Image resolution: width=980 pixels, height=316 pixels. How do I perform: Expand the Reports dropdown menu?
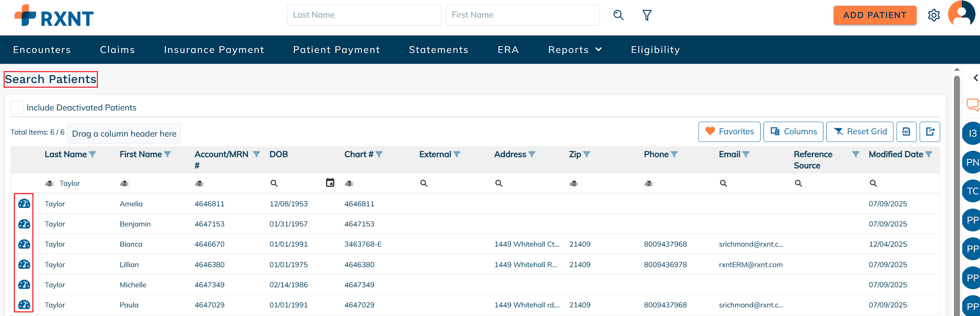[575, 50]
